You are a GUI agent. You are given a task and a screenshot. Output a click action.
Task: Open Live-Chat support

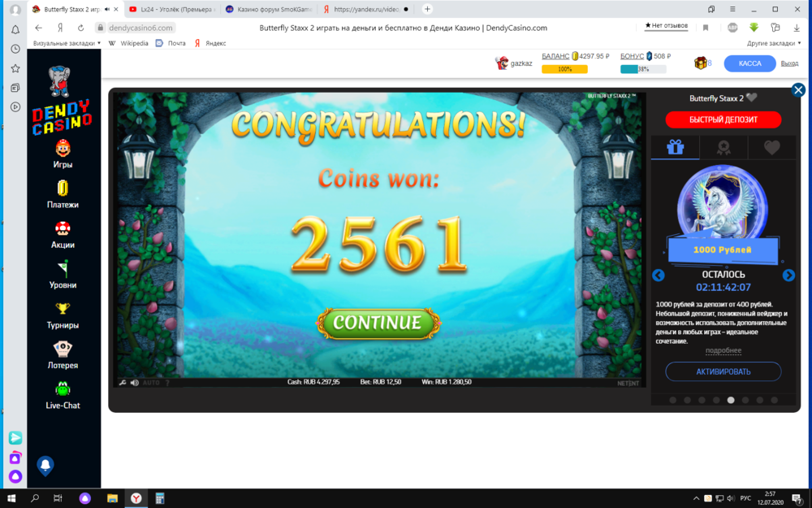(x=63, y=396)
